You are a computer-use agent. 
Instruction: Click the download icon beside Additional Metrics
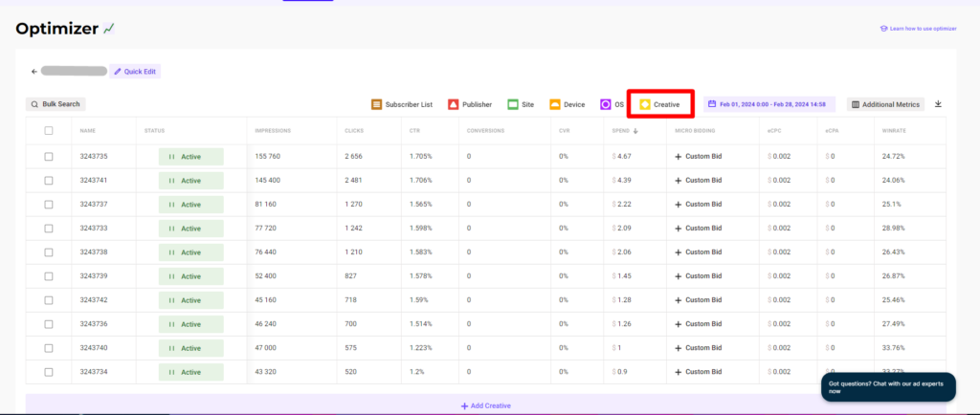(938, 104)
